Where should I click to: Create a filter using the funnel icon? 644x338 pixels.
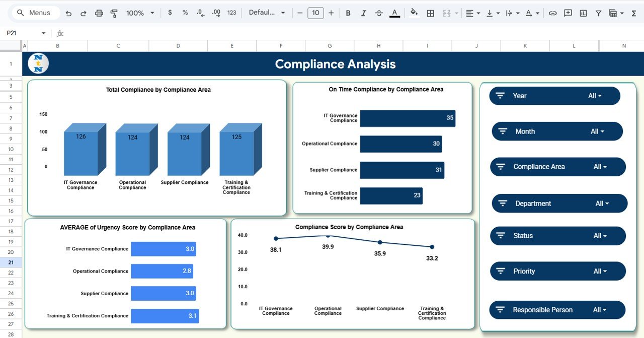point(599,13)
